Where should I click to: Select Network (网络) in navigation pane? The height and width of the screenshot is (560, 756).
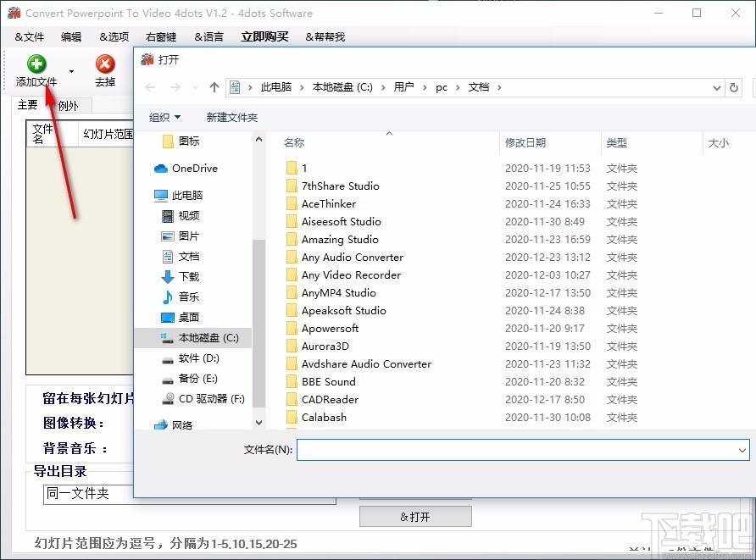tap(173, 425)
